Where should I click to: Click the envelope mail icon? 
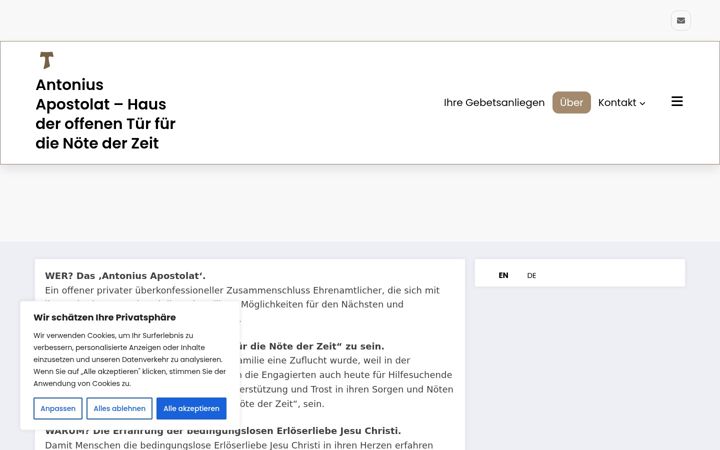tap(681, 21)
